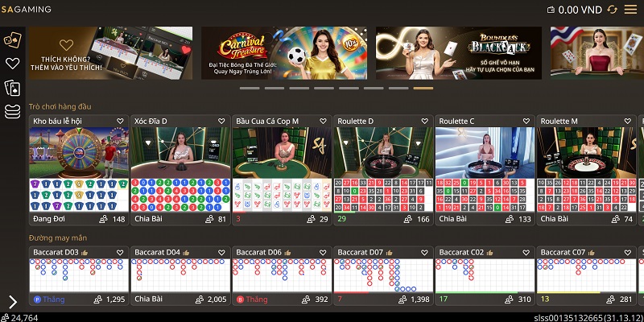The height and width of the screenshot is (322, 644).
Task: Favorite the Baccarat D07 table
Action: point(424,253)
